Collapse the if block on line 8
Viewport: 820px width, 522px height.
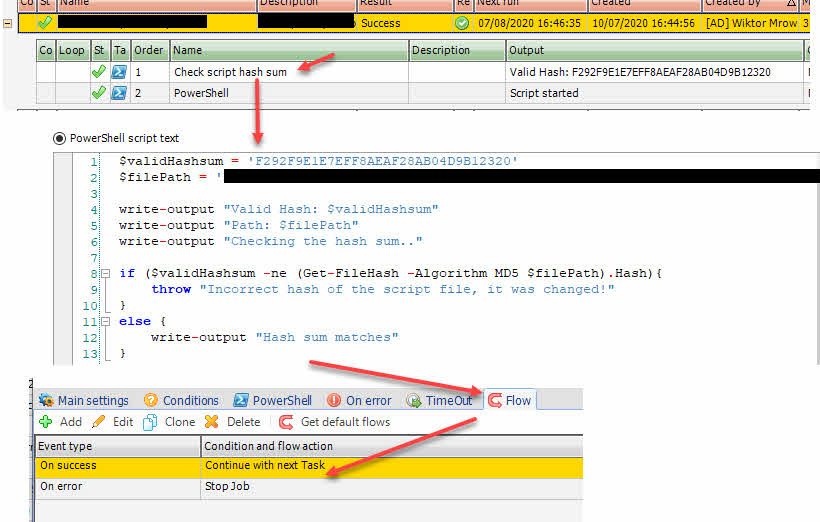click(104, 273)
